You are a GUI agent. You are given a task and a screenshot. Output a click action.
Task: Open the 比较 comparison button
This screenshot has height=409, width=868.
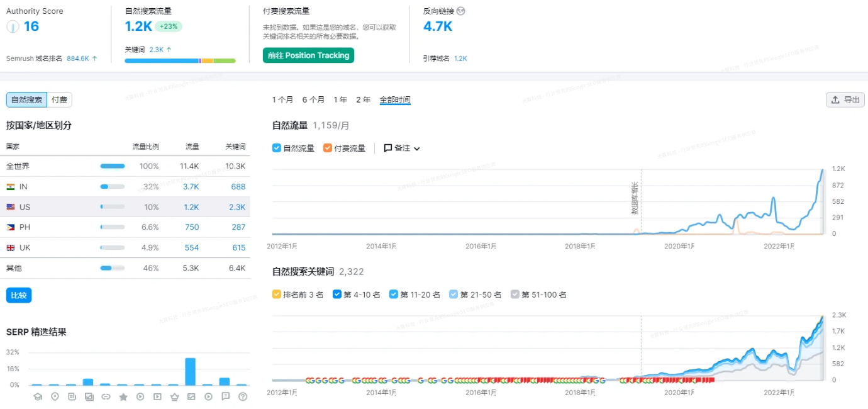pyautogui.click(x=18, y=294)
